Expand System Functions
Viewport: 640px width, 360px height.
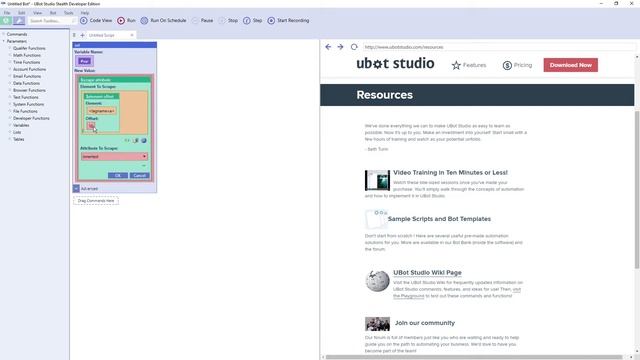click(10, 104)
